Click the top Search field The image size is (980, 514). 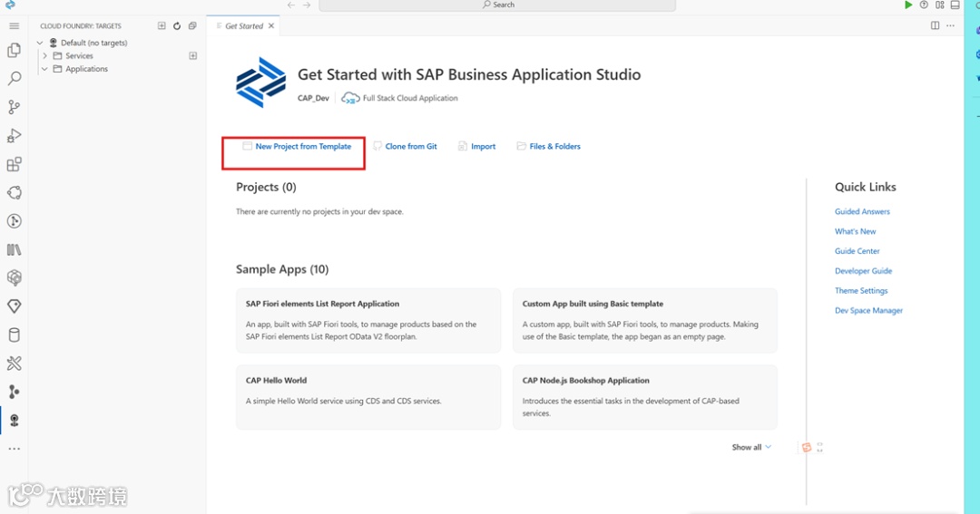click(x=497, y=5)
